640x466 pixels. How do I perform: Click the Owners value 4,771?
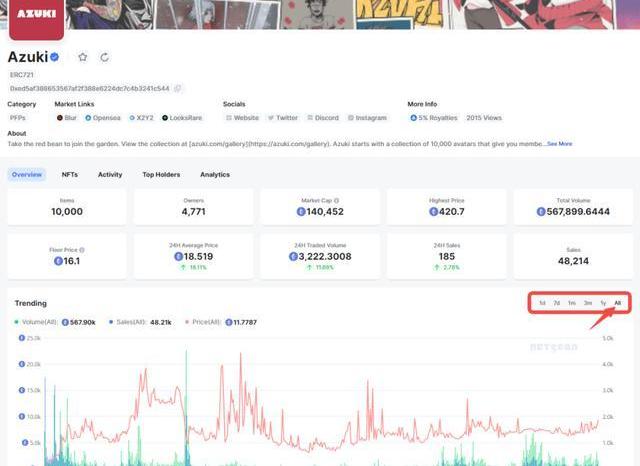[x=193, y=212]
